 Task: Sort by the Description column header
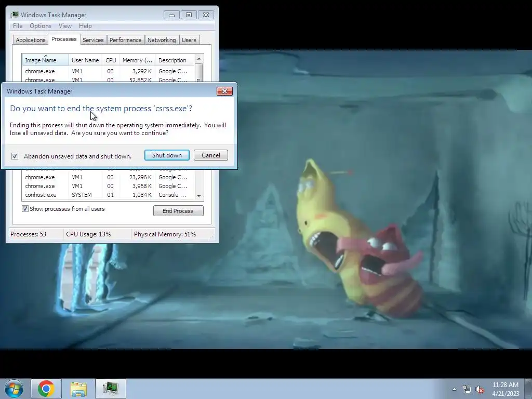tap(175, 60)
